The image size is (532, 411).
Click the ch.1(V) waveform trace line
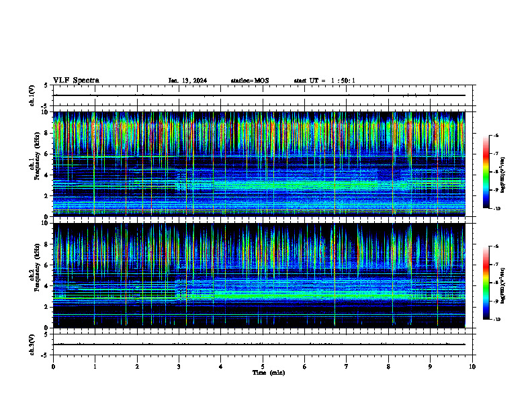point(259,95)
